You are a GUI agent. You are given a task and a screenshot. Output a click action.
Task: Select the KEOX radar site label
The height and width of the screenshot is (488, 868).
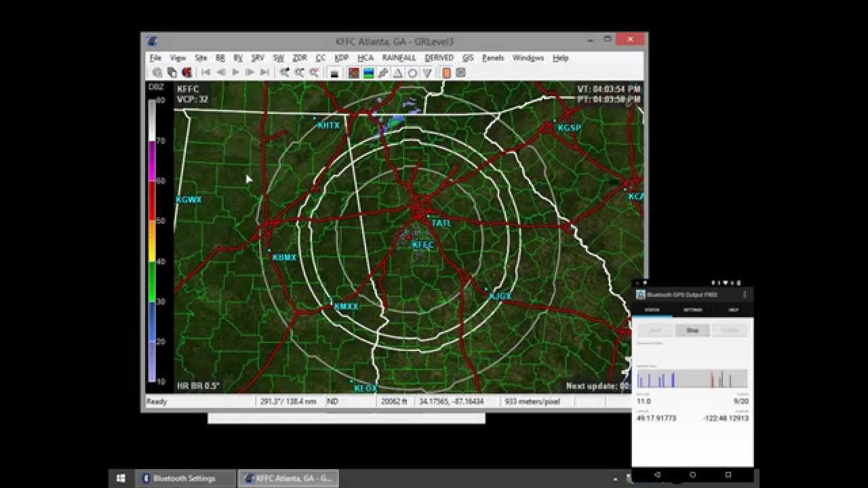pos(366,388)
